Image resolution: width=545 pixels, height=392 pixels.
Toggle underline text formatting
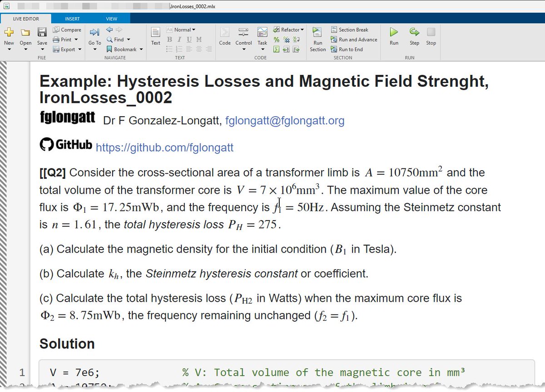189,39
